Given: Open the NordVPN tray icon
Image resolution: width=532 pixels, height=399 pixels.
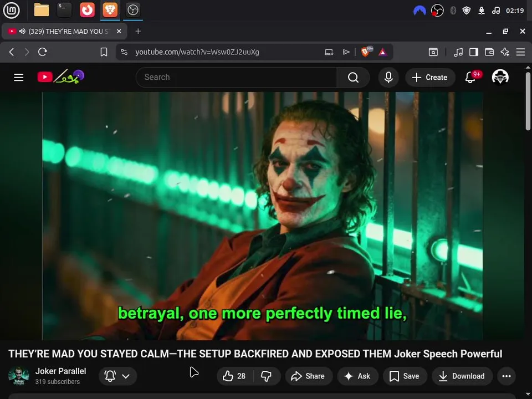Looking at the screenshot, I should pos(420,11).
